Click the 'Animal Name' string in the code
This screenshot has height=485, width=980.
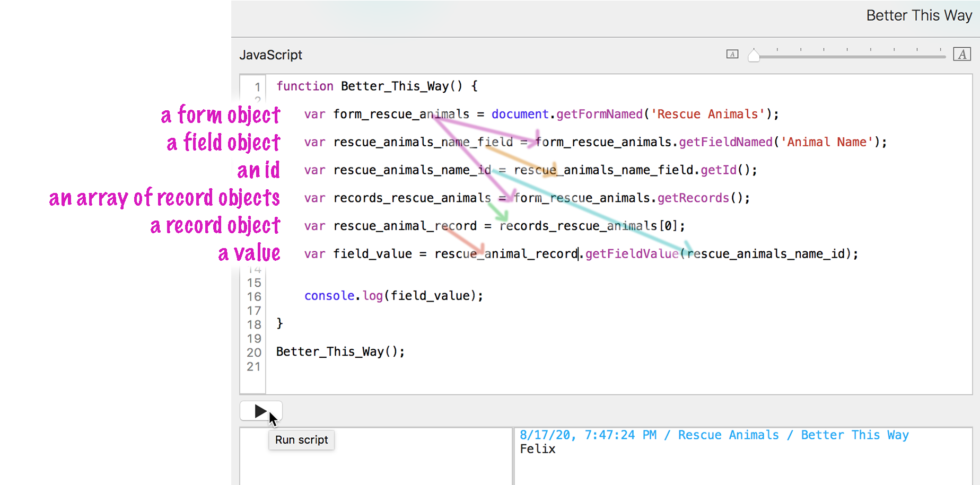(x=827, y=142)
